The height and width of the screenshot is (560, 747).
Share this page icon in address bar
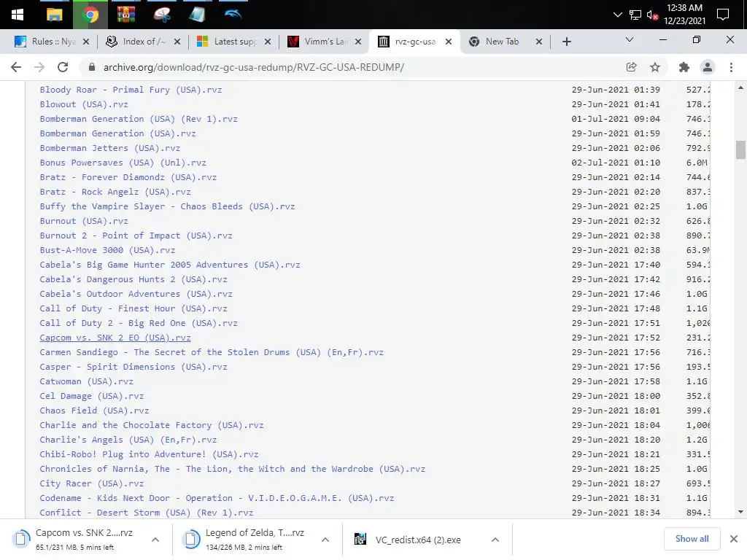click(x=631, y=67)
